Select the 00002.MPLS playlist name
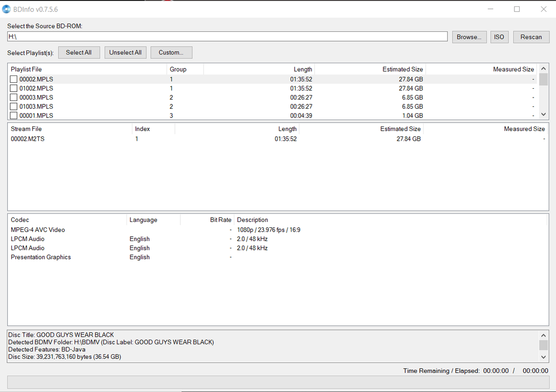This screenshot has height=392, width=556. click(x=36, y=79)
